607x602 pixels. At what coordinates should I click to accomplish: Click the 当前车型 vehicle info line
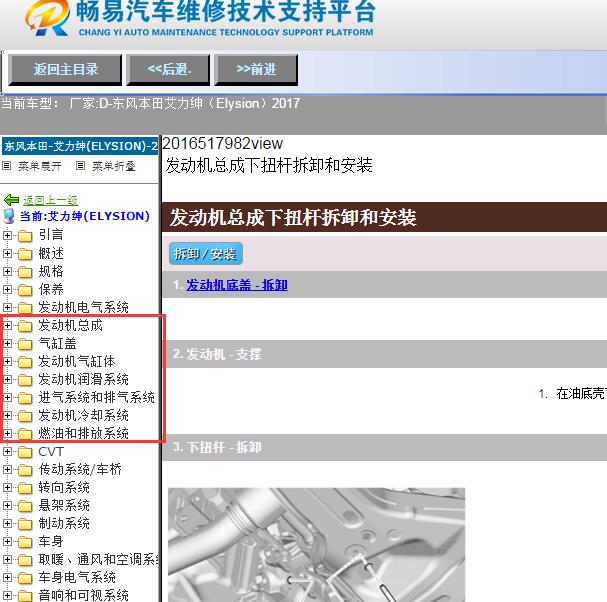(x=150, y=104)
